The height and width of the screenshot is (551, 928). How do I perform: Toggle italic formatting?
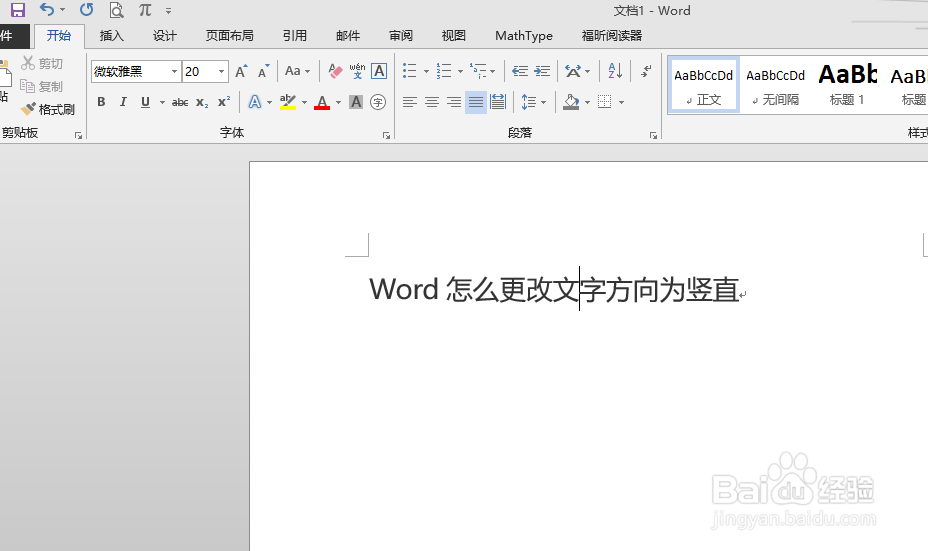coord(123,102)
